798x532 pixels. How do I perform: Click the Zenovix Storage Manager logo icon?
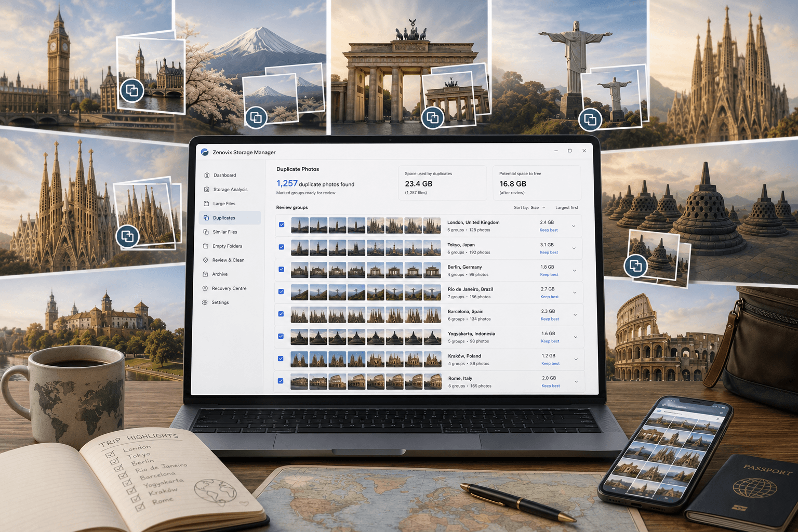pyautogui.click(x=205, y=152)
